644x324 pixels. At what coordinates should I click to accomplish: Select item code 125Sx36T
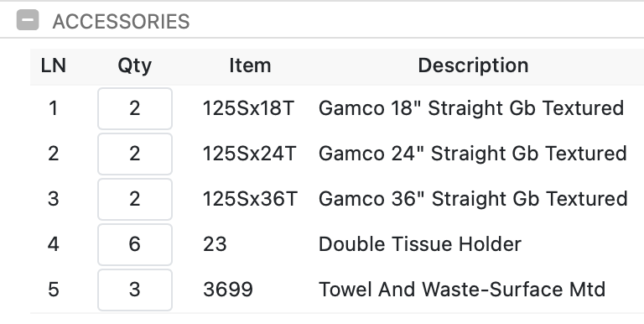click(x=250, y=199)
